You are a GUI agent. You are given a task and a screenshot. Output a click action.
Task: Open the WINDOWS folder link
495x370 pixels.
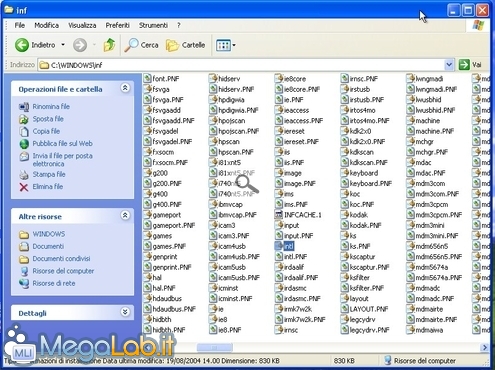[49, 234]
